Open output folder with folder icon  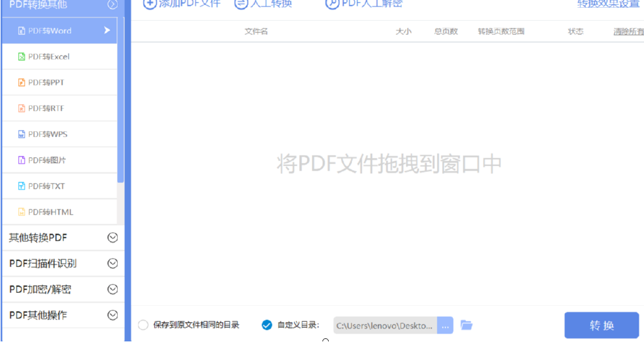[x=467, y=325]
